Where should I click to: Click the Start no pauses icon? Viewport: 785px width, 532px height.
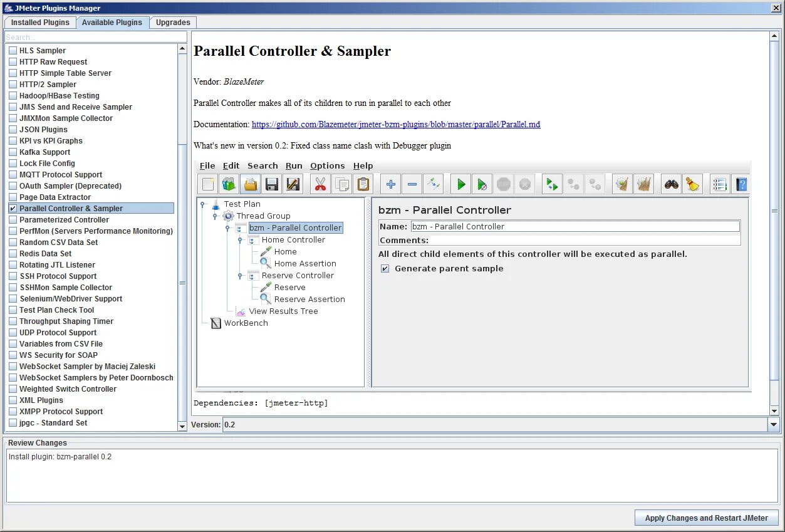[x=482, y=184]
